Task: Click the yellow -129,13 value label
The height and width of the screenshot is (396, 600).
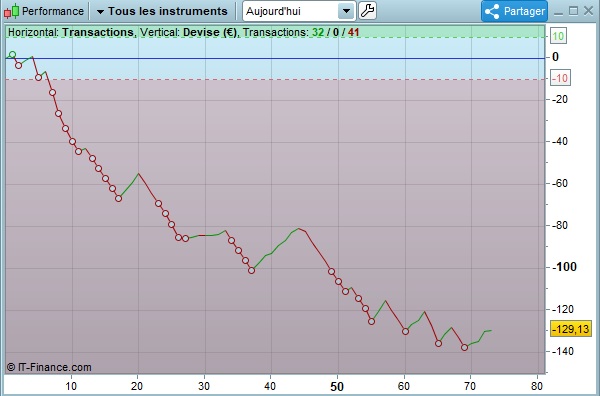Action: click(x=570, y=329)
